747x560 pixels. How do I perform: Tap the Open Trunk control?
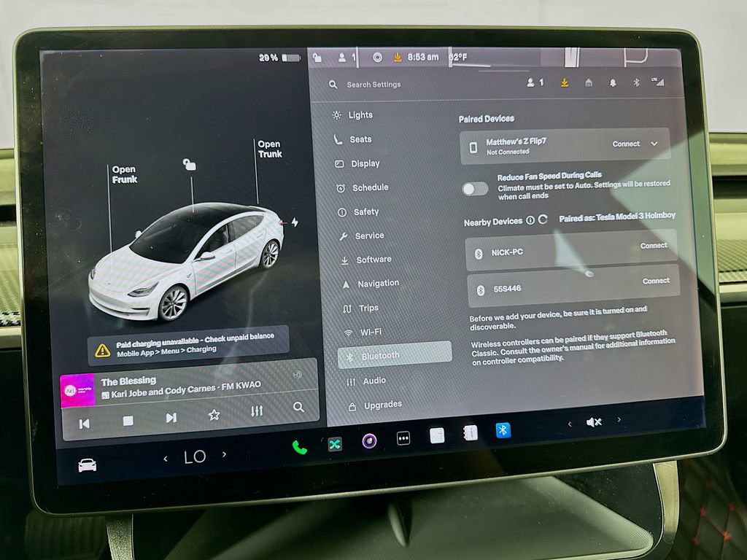[270, 149]
